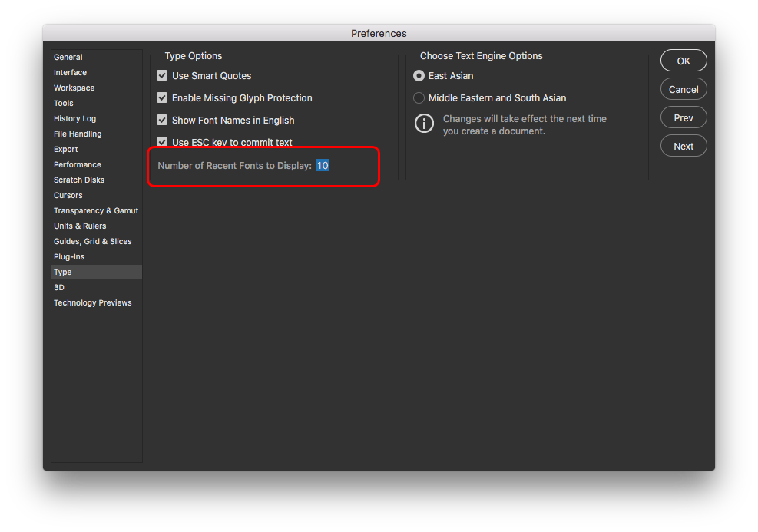758x532 pixels.
Task: Advance to next category with Next
Action: coord(684,147)
